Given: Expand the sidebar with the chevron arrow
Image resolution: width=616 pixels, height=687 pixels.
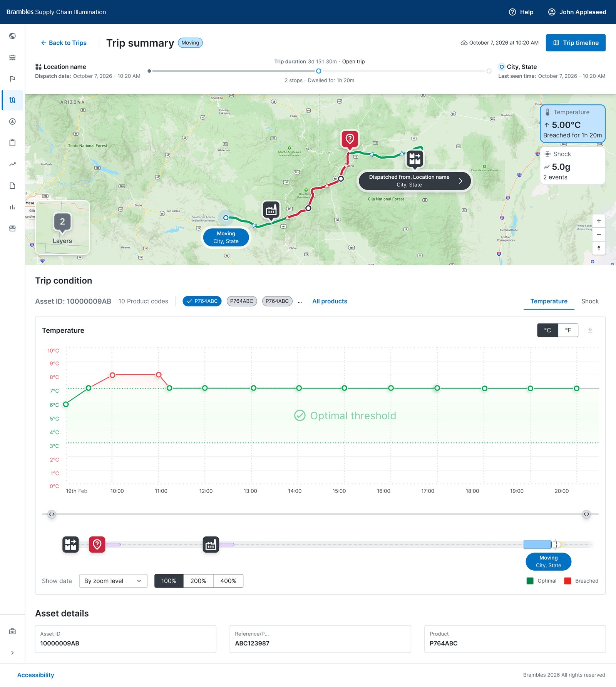Looking at the screenshot, I should tap(12, 653).
